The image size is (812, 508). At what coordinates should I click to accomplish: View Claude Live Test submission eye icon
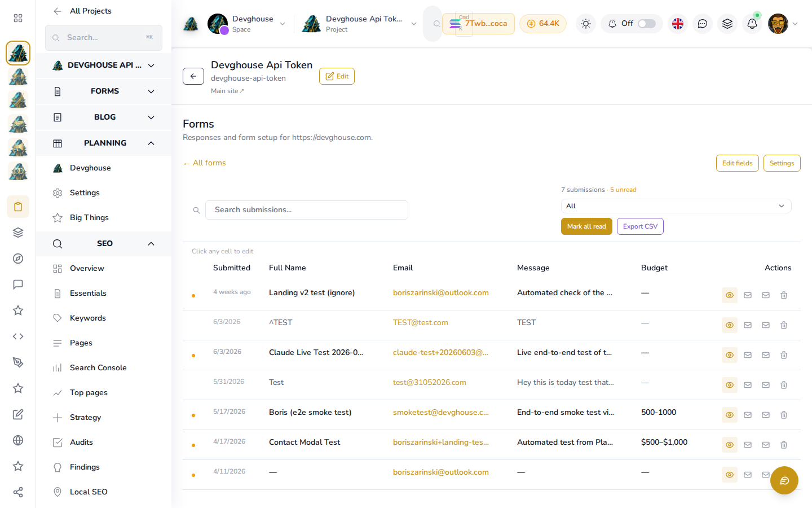tap(730, 355)
